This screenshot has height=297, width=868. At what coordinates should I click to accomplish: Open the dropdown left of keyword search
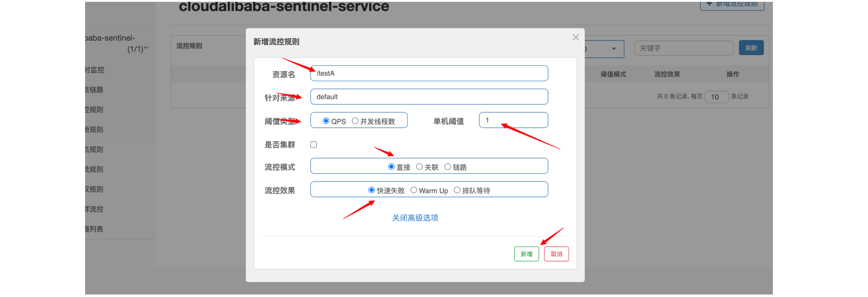coord(605,49)
